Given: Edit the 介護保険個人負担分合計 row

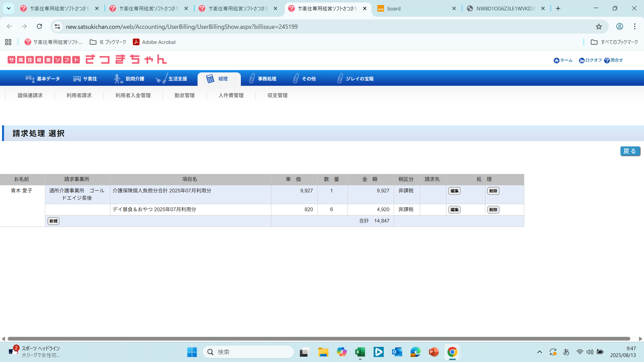Looking at the screenshot, I should tap(454, 191).
